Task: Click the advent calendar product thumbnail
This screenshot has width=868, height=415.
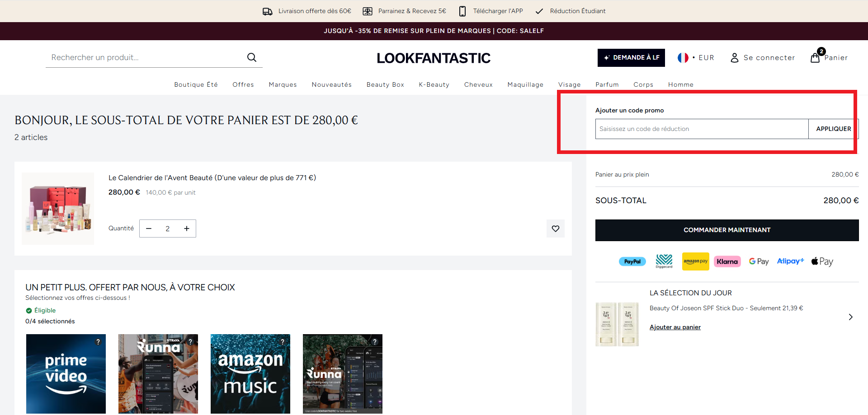Action: tap(58, 209)
